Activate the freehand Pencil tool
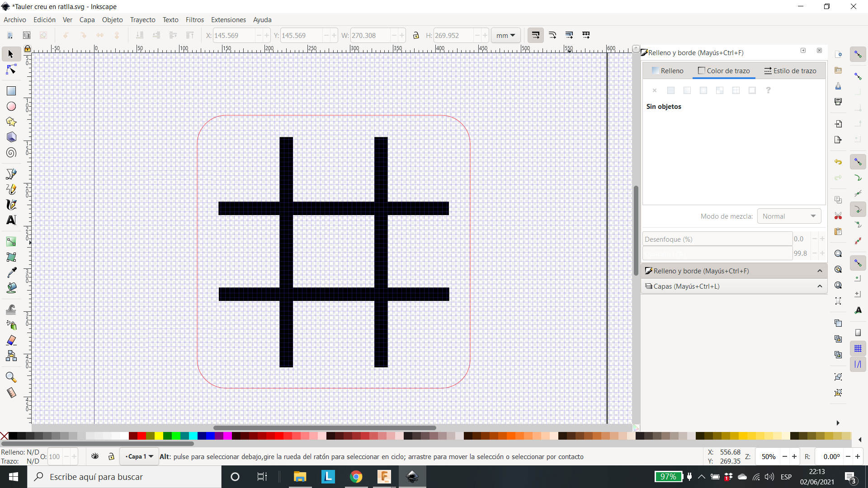Image resolution: width=868 pixels, height=488 pixels. tap(11, 189)
